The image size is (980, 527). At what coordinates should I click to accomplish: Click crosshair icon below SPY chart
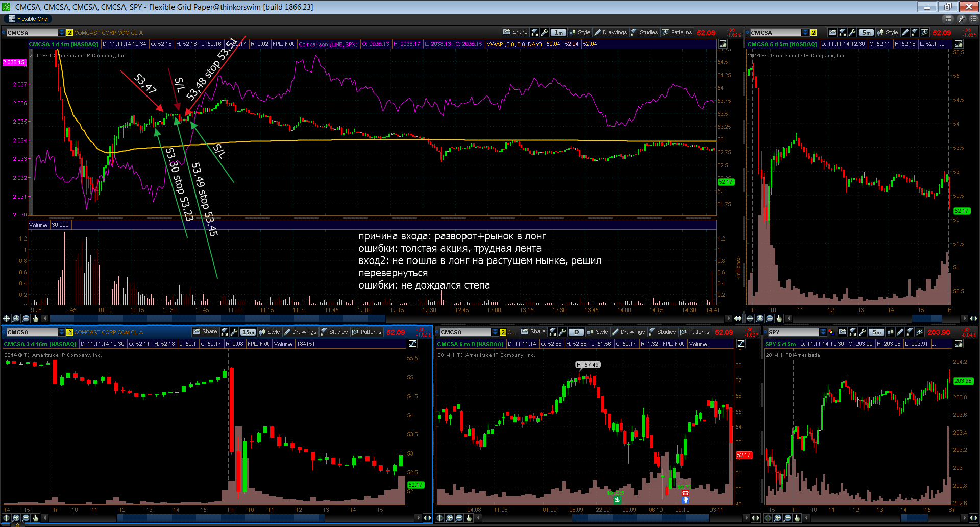tap(768, 518)
